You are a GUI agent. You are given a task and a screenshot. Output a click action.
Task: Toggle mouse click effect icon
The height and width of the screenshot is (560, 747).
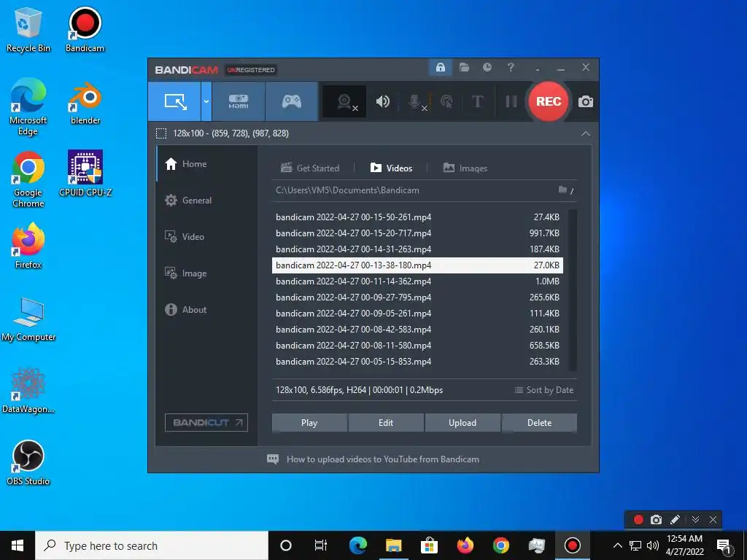(446, 101)
